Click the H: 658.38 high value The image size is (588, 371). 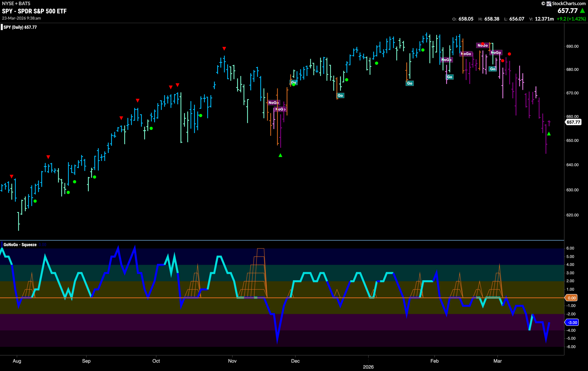click(489, 19)
